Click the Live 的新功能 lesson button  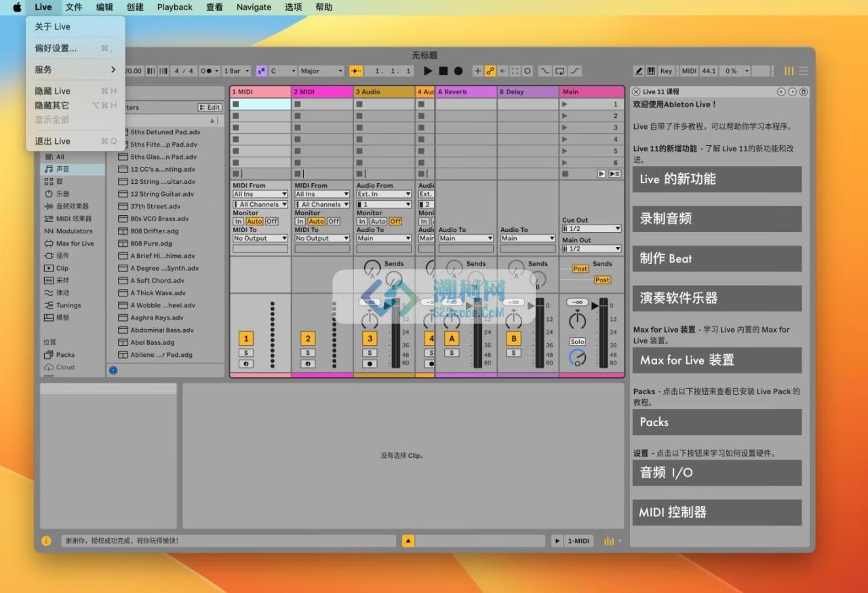pyautogui.click(x=717, y=179)
